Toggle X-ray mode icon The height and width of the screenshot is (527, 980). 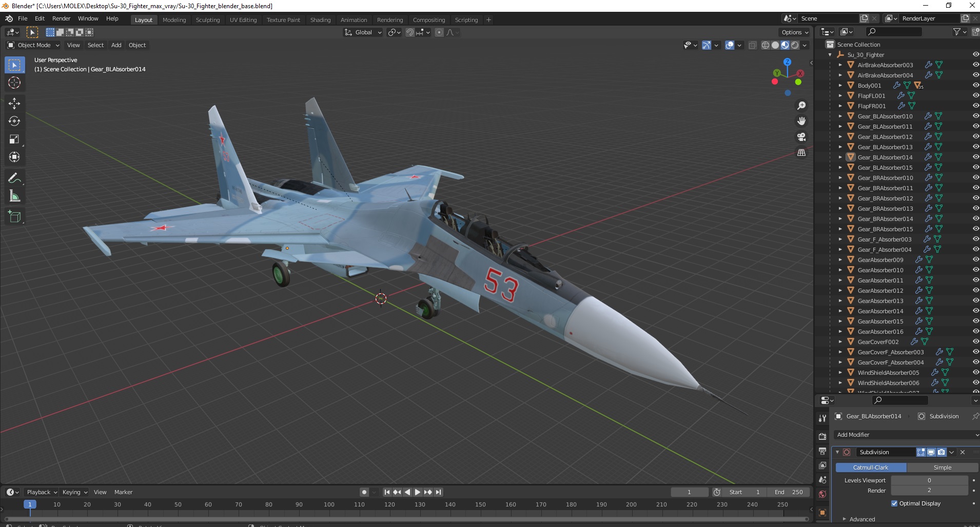pos(752,45)
